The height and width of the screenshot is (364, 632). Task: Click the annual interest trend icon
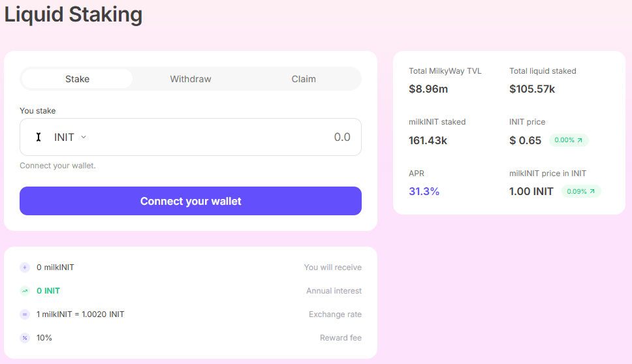click(x=25, y=291)
